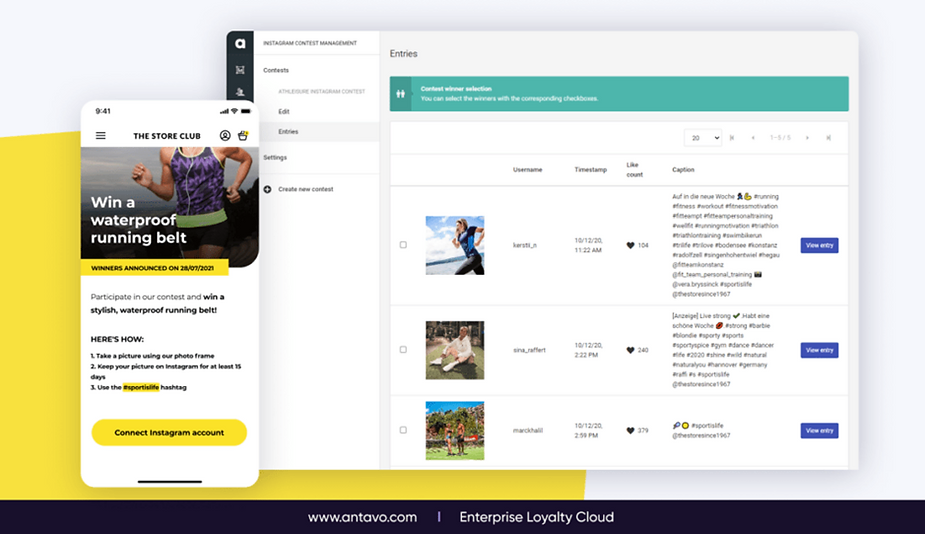Open the shopping basket icon in phone app
The width and height of the screenshot is (925, 534).
[242, 136]
